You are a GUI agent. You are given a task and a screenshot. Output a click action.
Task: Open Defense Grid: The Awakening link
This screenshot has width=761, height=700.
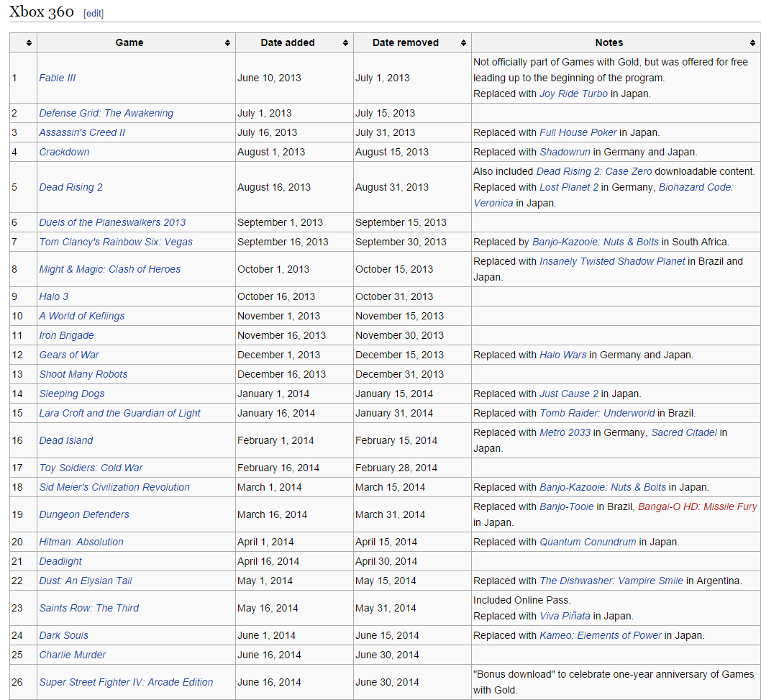[x=106, y=113]
